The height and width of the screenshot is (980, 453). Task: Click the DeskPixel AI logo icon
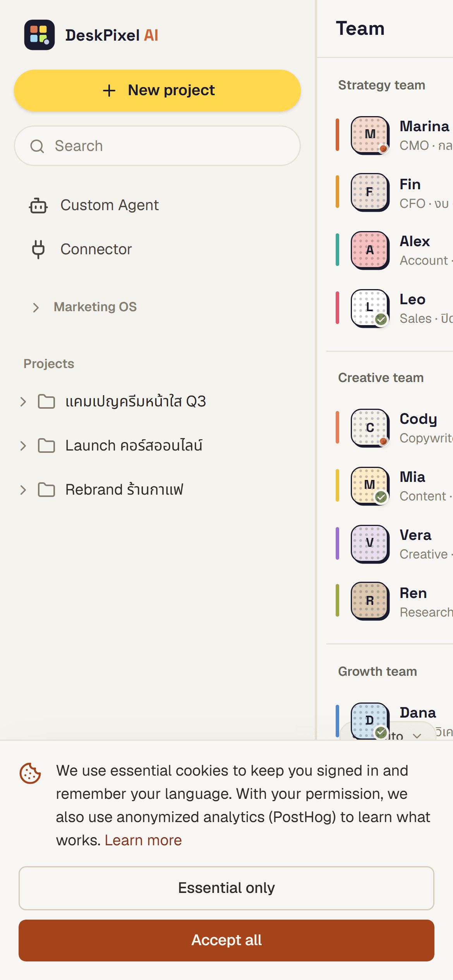(x=39, y=35)
